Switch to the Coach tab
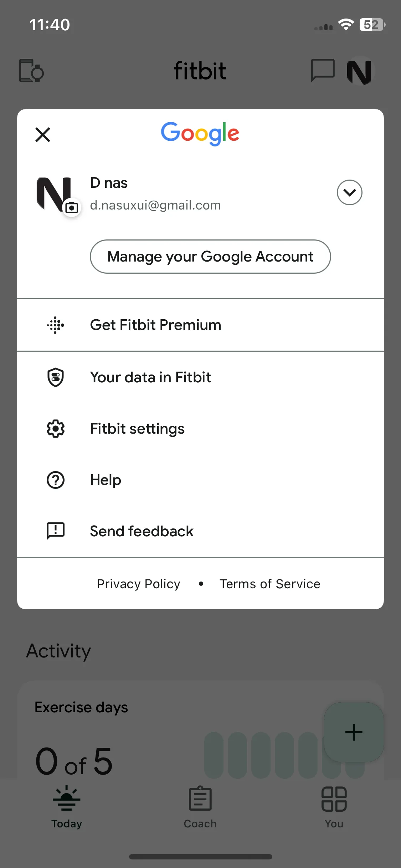This screenshot has width=401, height=868. point(200,807)
